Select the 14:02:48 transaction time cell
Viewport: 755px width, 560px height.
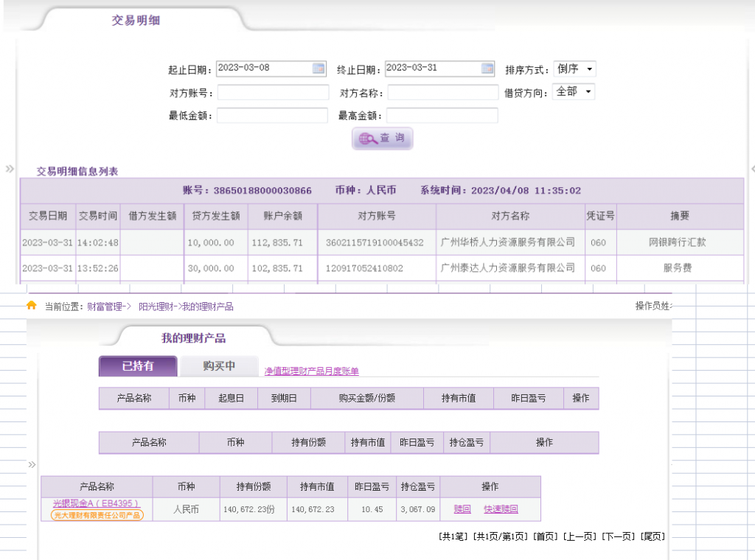click(x=98, y=242)
